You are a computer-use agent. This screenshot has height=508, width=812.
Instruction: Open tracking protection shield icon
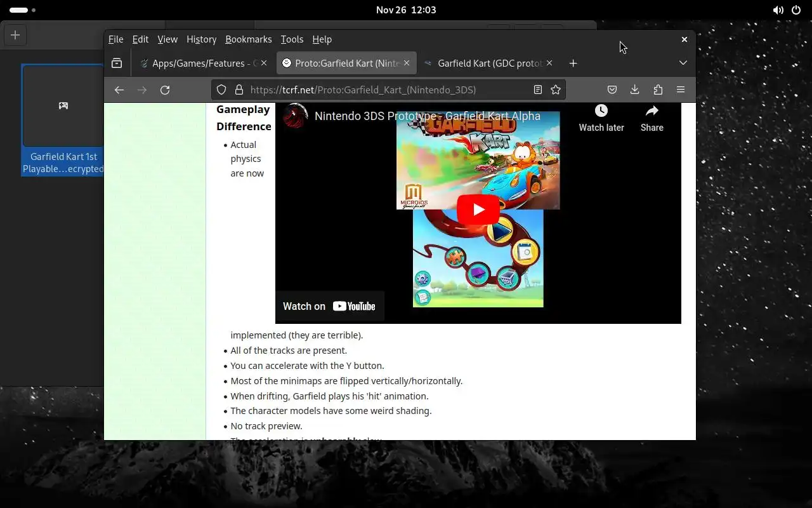tap(221, 90)
